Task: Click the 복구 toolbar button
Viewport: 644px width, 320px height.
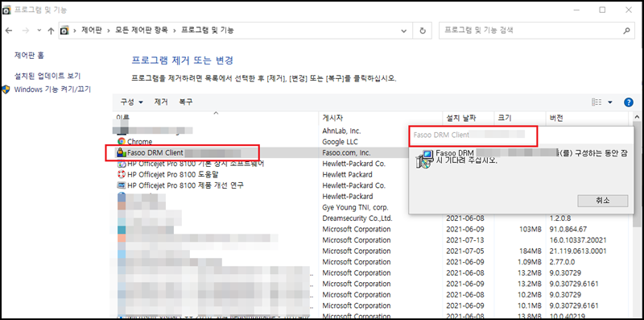Action: click(186, 102)
